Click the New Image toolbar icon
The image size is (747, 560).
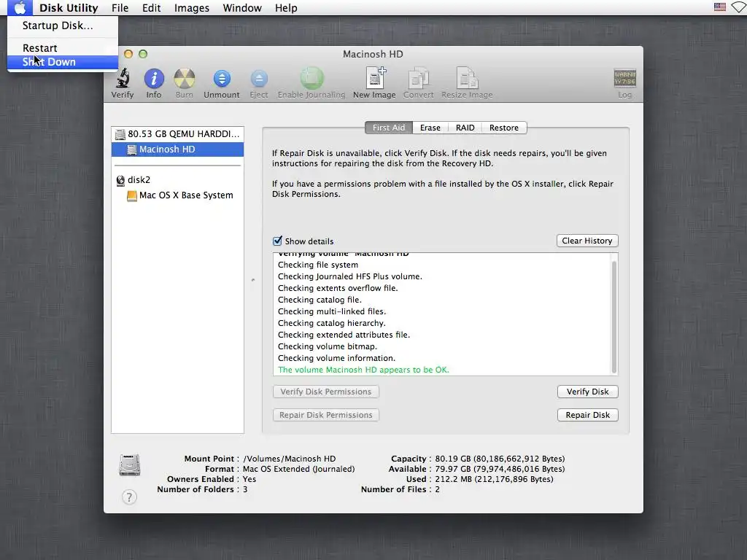tap(375, 78)
